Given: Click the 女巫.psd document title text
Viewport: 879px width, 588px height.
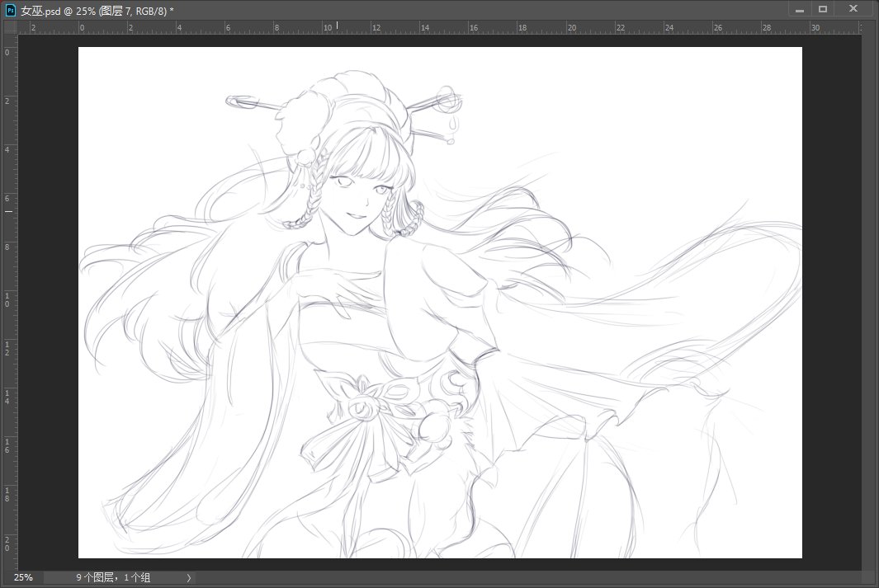Looking at the screenshot, I should point(97,11).
